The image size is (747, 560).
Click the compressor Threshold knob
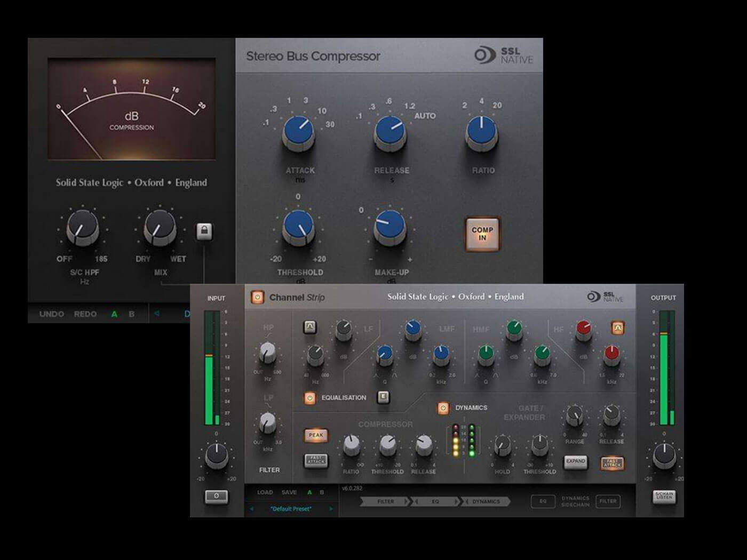coord(387,445)
